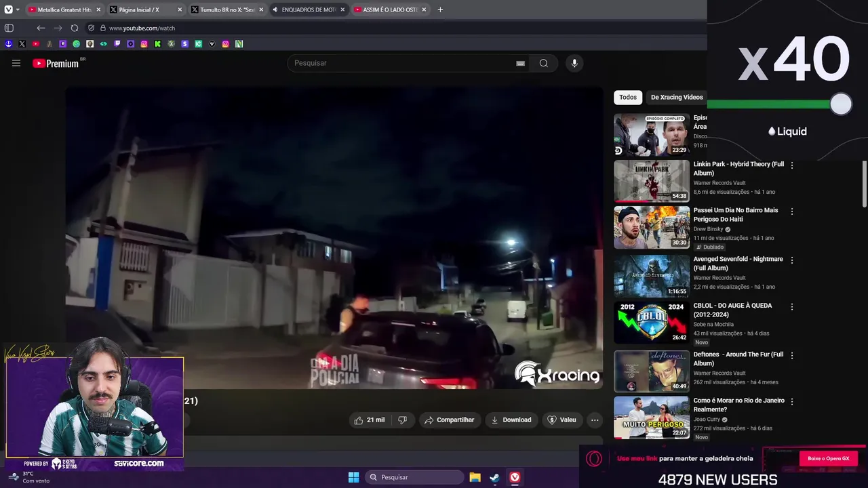Image resolution: width=868 pixels, height=488 pixels.
Task: Open options menu for Como é Morar video
Action: click(791, 401)
